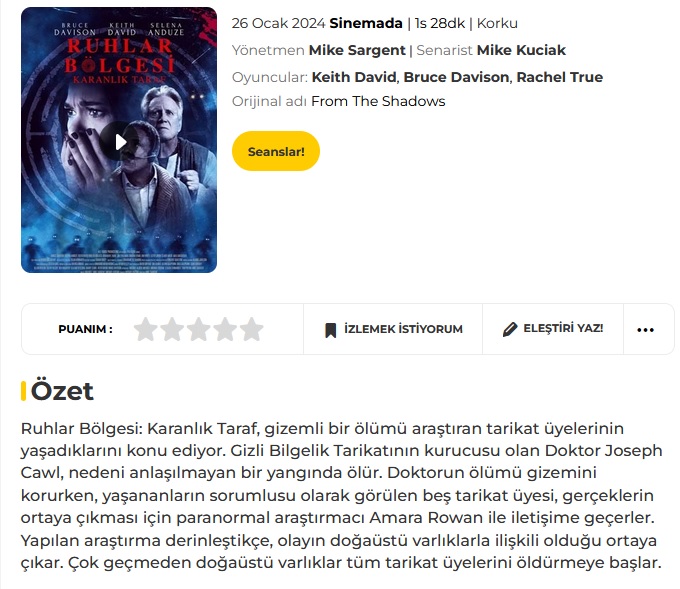The height and width of the screenshot is (589, 680).
Task: Click the İZLEMEK İSTİYORUM label
Action: pos(403,329)
